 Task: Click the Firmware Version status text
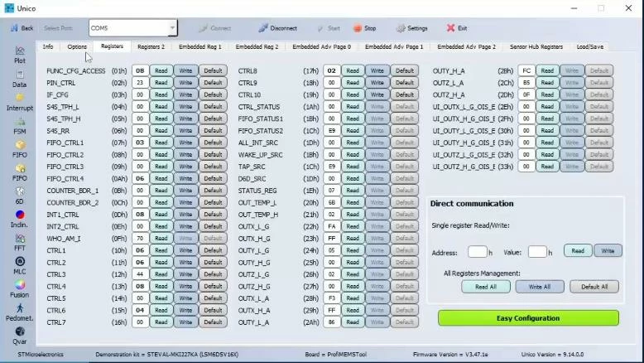click(450, 355)
